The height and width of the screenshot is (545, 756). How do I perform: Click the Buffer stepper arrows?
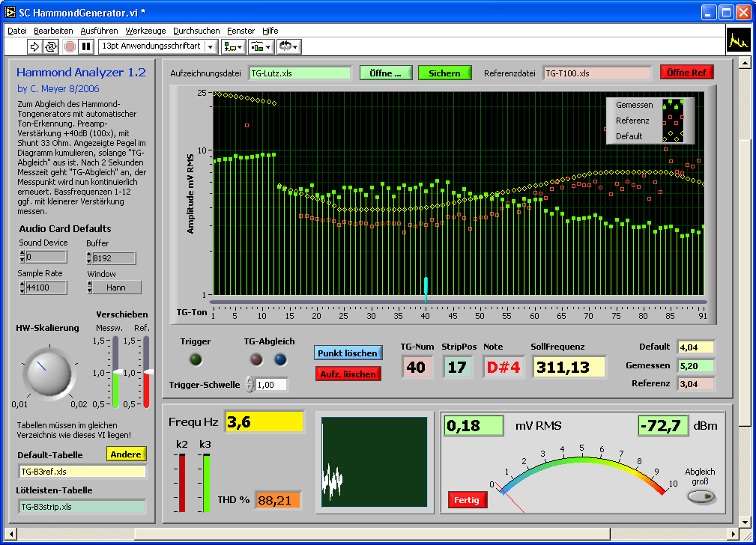pyautogui.click(x=89, y=258)
